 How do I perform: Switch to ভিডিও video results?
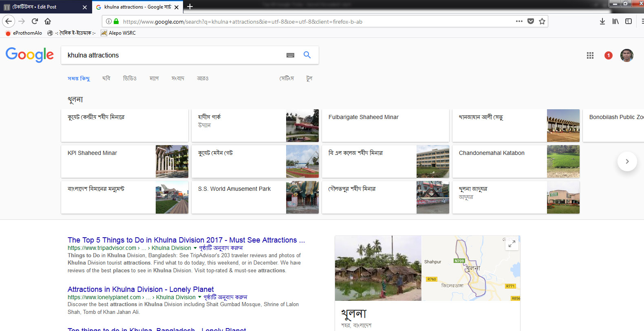pos(130,78)
